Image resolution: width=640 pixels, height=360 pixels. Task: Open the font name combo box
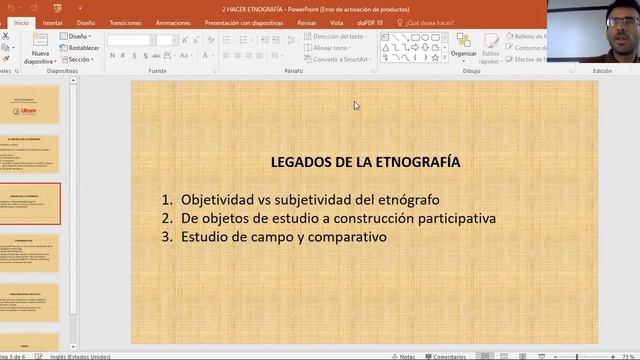(x=131, y=40)
